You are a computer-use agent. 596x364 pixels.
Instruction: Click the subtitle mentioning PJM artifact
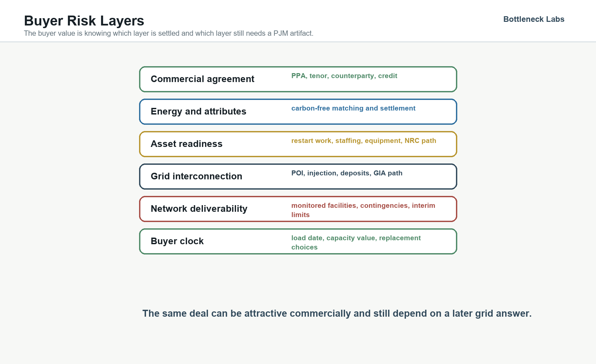169,33
